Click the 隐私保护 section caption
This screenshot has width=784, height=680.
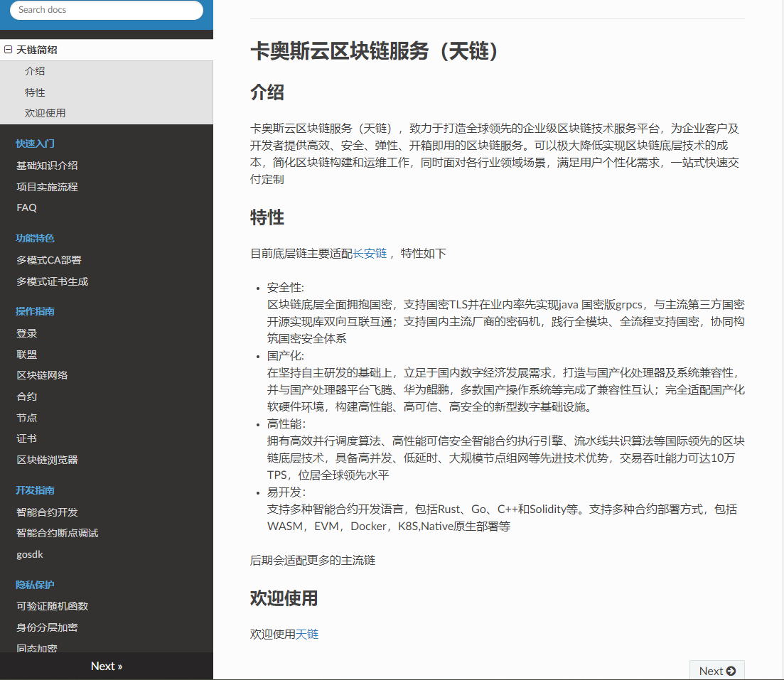coord(35,585)
